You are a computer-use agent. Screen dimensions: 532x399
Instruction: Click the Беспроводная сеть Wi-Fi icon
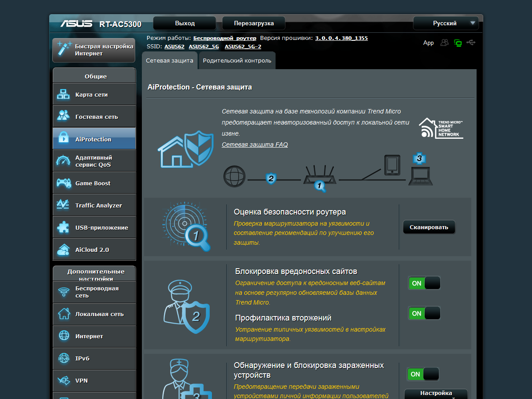(64, 292)
